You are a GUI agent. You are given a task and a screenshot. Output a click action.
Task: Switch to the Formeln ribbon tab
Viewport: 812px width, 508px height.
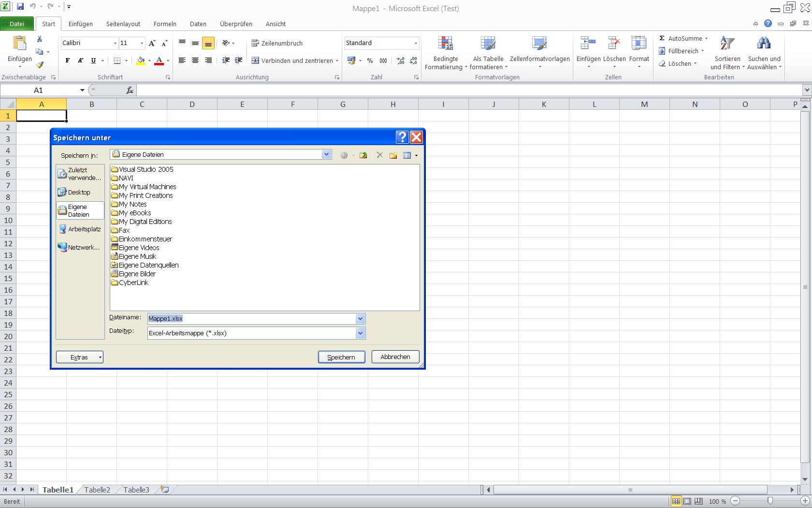pyautogui.click(x=165, y=24)
